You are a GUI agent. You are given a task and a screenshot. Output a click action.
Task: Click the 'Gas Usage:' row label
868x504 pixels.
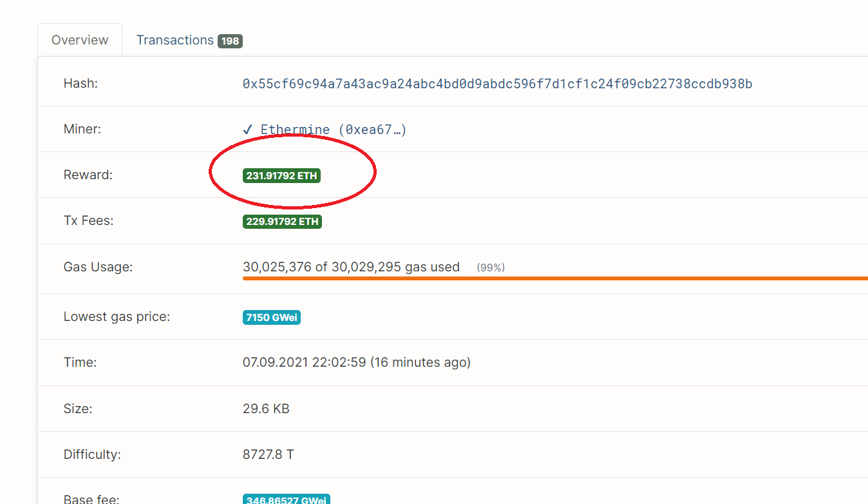[98, 267]
